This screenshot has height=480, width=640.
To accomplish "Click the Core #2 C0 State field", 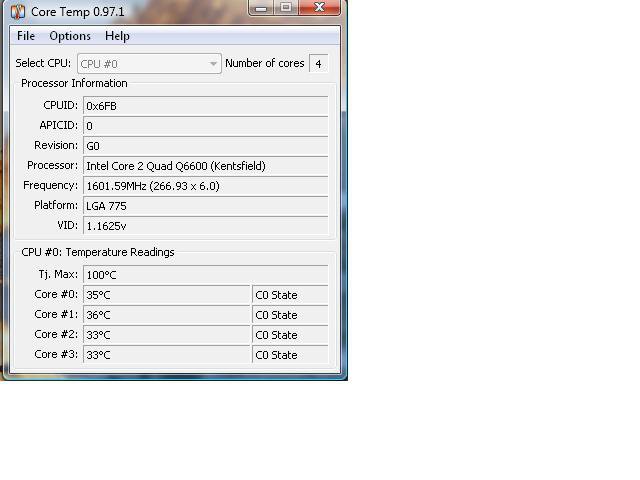I will (x=290, y=335).
